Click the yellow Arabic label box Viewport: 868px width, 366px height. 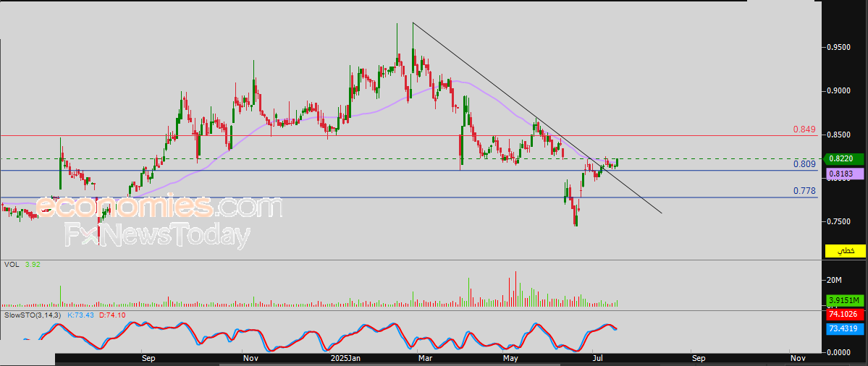[x=846, y=251]
